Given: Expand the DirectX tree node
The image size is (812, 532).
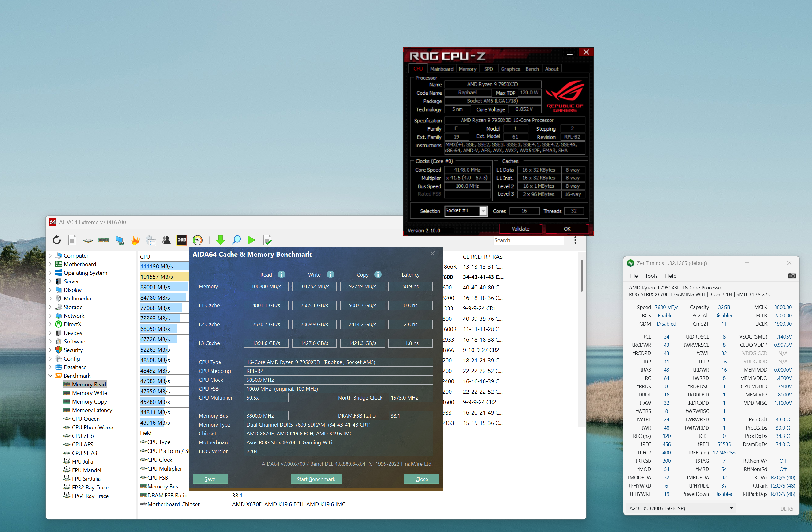Looking at the screenshot, I should (x=50, y=324).
